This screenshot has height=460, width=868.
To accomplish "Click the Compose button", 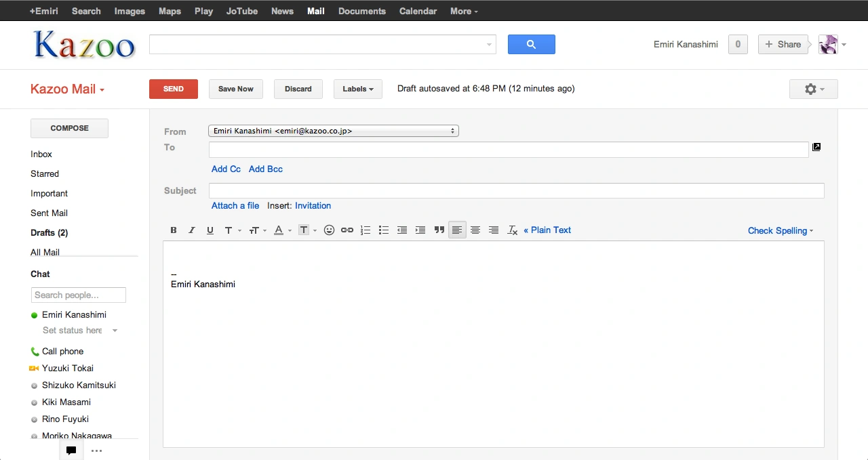I will pyautogui.click(x=69, y=128).
